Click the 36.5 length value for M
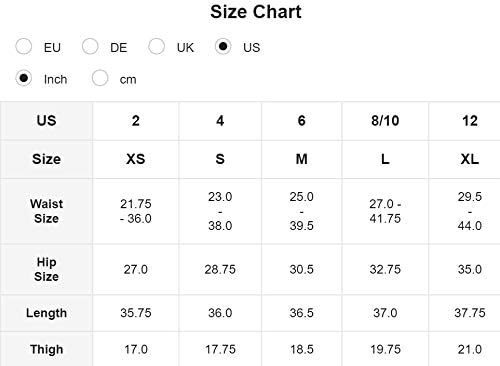 pyautogui.click(x=301, y=313)
